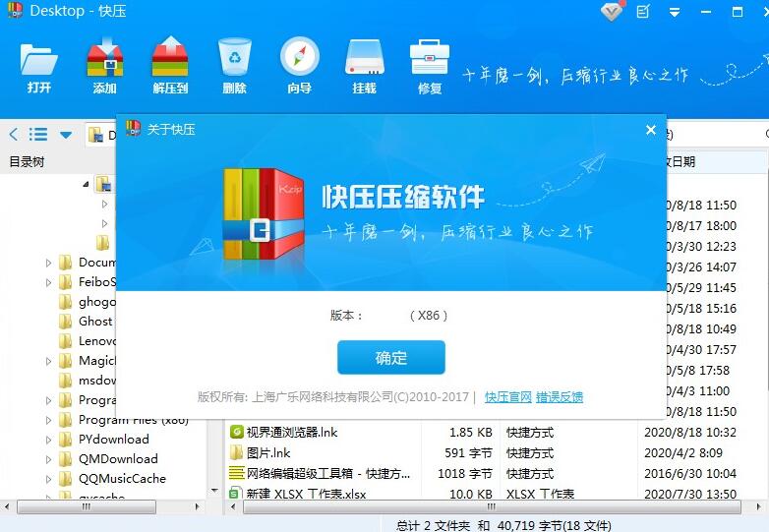Click the file list horizontal scrollbar
Viewport: 769px width, 532px height.
click(x=492, y=506)
